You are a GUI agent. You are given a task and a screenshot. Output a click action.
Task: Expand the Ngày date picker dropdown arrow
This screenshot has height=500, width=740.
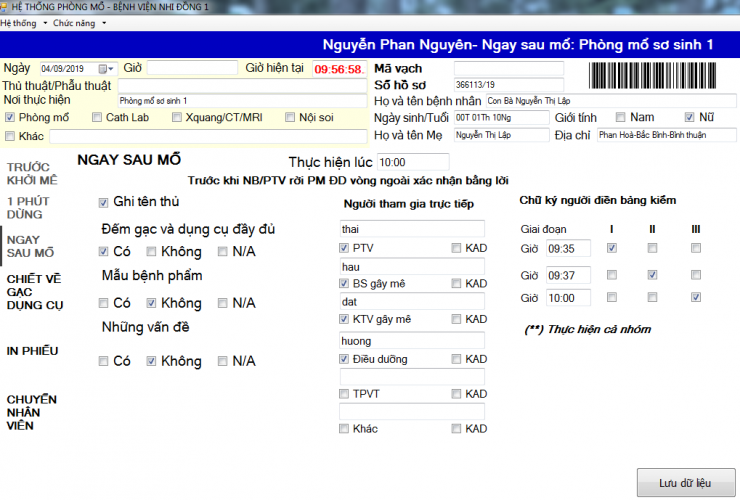point(111,69)
